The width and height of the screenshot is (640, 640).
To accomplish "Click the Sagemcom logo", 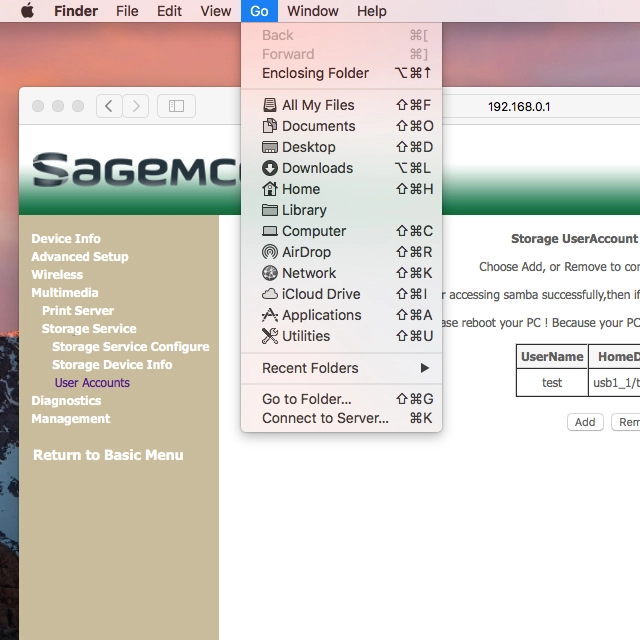I will coord(137,169).
